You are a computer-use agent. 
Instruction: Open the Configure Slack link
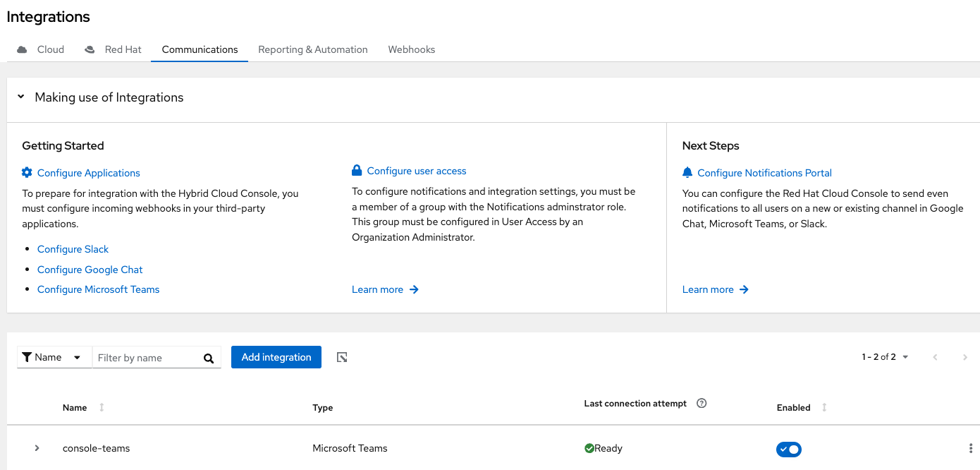click(x=73, y=249)
